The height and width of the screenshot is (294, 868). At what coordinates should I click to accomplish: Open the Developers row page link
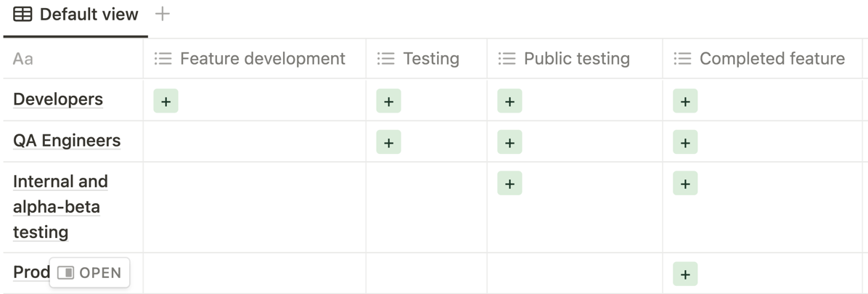coord(58,99)
